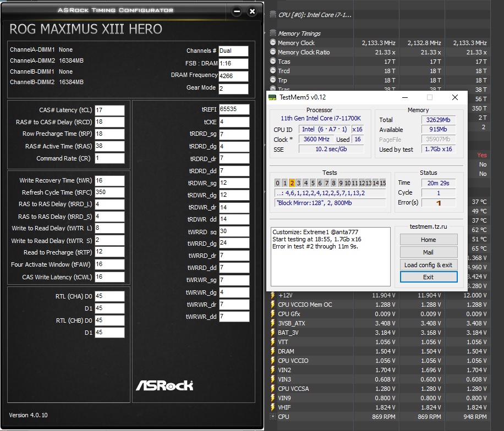Click the BAT_3V voltage bolt icon
Screen dimensions: 504x431
pyautogui.click(x=273, y=333)
